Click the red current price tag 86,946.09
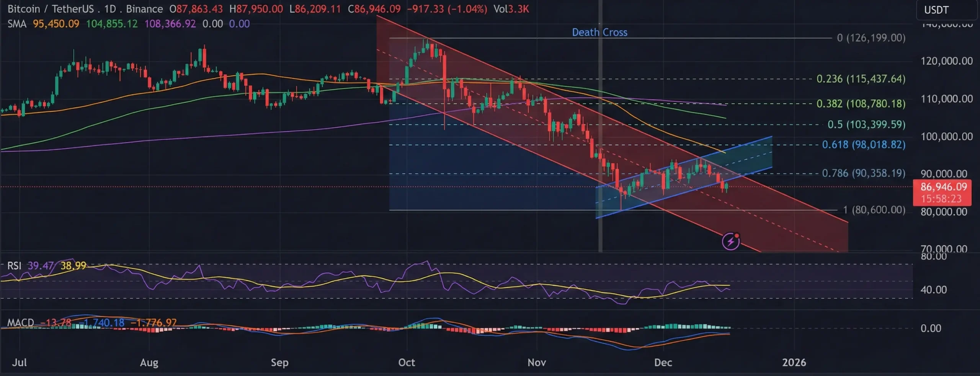Image resolution: width=980 pixels, height=376 pixels. (943, 187)
